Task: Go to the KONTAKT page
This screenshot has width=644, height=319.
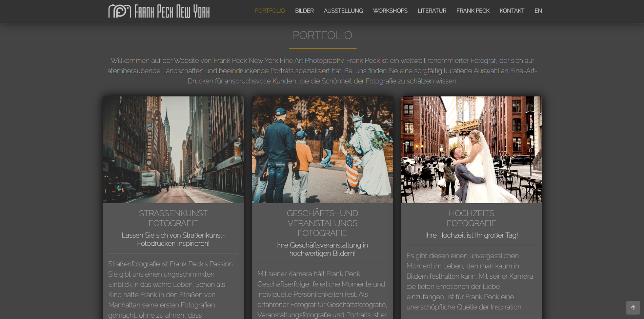Action: pyautogui.click(x=512, y=11)
